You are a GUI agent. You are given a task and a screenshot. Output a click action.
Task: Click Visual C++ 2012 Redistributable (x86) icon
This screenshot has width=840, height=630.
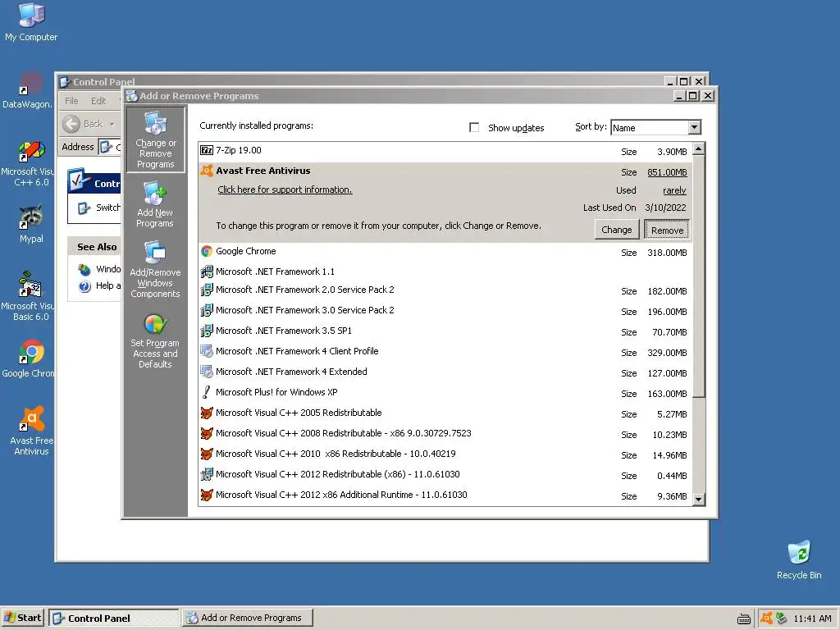(206, 474)
